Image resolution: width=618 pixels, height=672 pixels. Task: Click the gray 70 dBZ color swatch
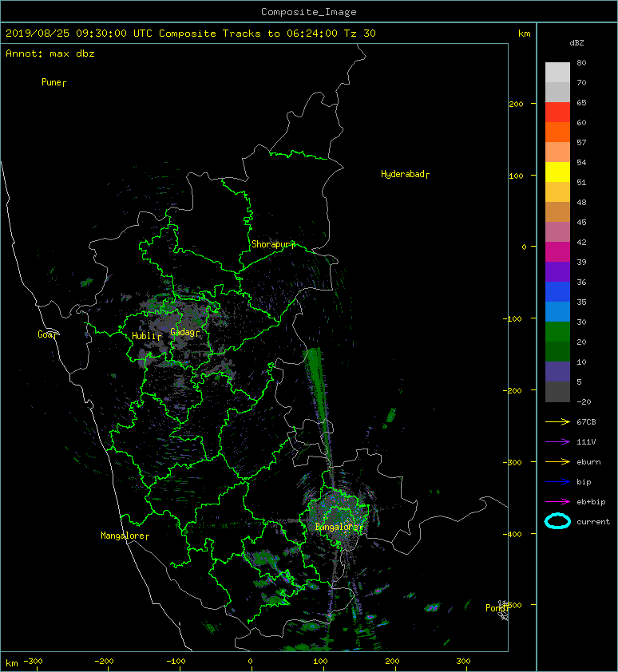[557, 92]
